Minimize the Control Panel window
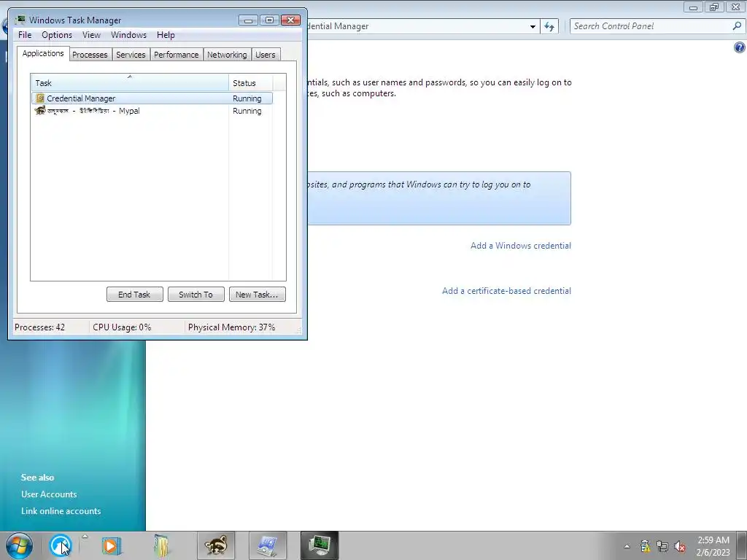This screenshot has width=747, height=560. [694, 7]
